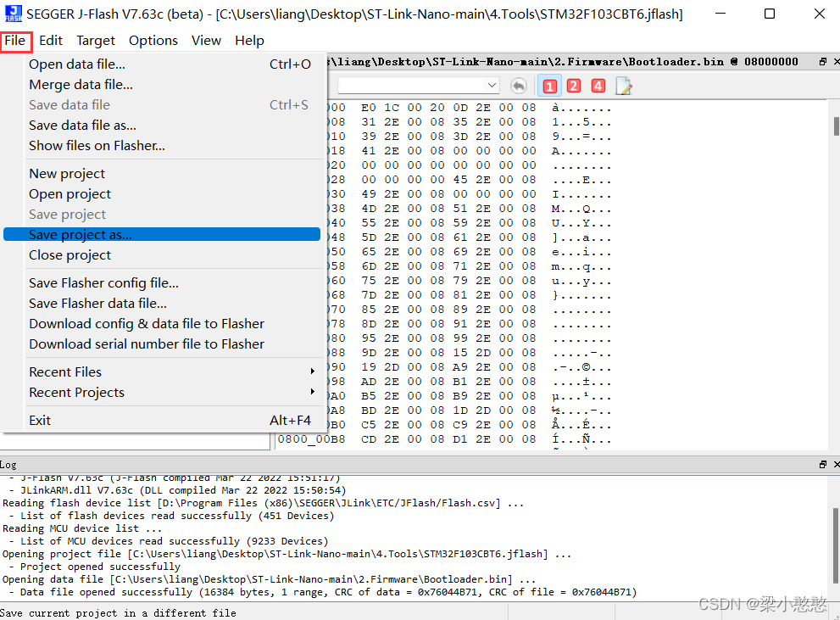Screen dimensions: 840x620
Task: Select New project
Action: coord(162,174)
